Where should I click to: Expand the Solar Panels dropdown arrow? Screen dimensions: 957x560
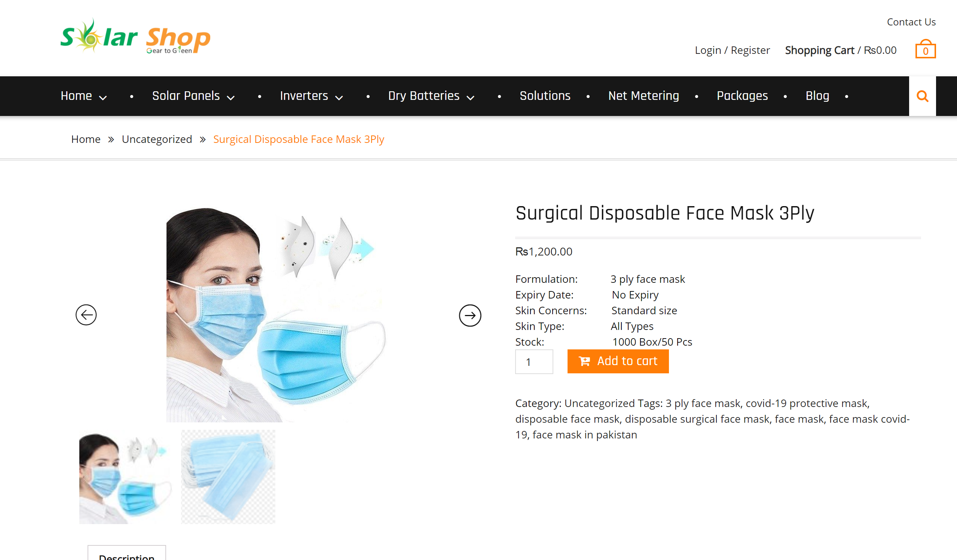[x=230, y=98]
